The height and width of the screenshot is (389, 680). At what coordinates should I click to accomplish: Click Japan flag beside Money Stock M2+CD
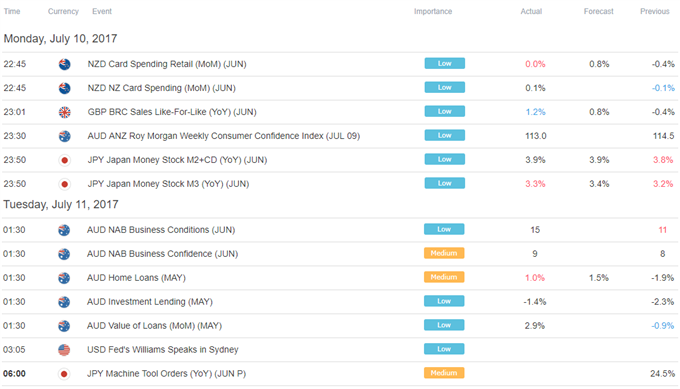tap(65, 160)
